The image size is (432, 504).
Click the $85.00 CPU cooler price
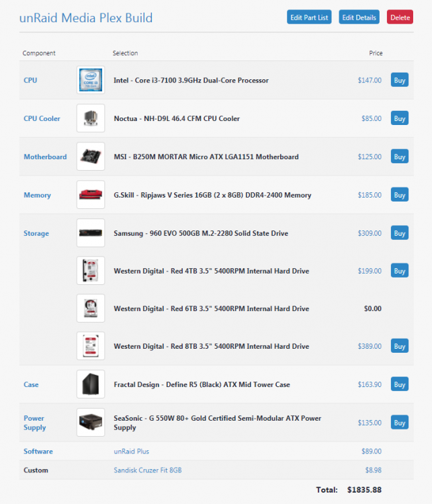(372, 118)
